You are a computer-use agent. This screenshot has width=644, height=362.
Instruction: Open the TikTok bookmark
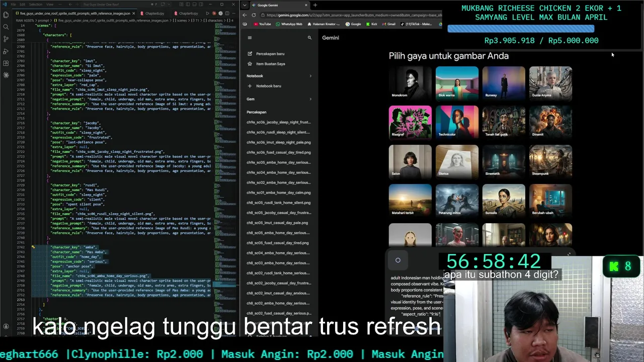417,24
